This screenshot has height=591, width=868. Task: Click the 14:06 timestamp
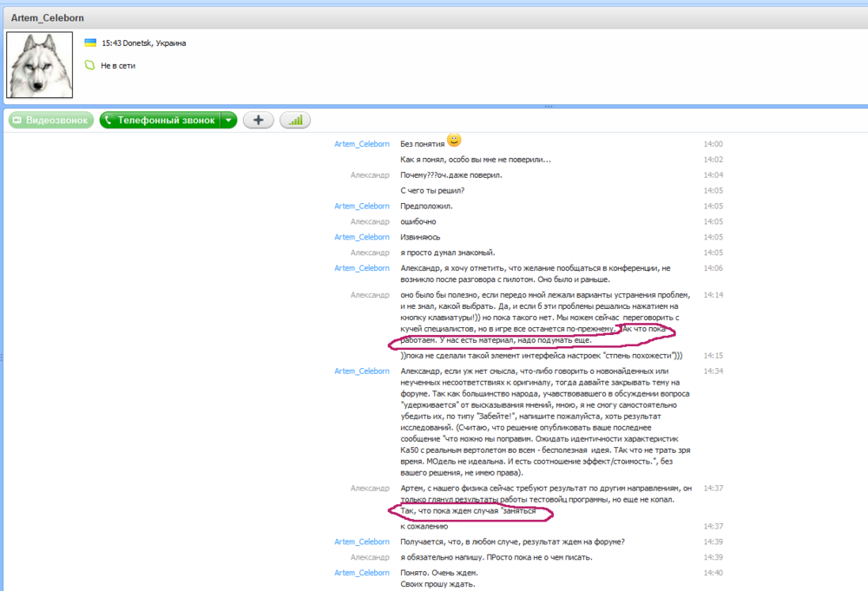pyautogui.click(x=713, y=268)
